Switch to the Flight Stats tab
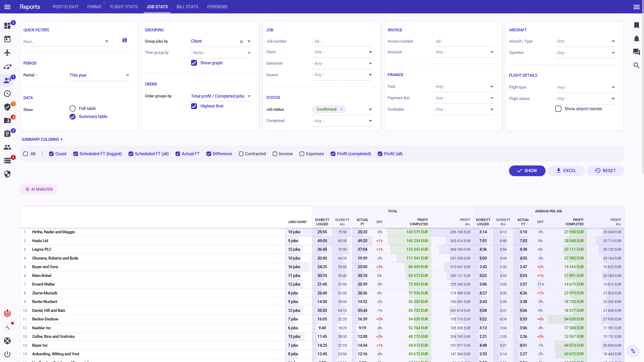 tap(124, 7)
